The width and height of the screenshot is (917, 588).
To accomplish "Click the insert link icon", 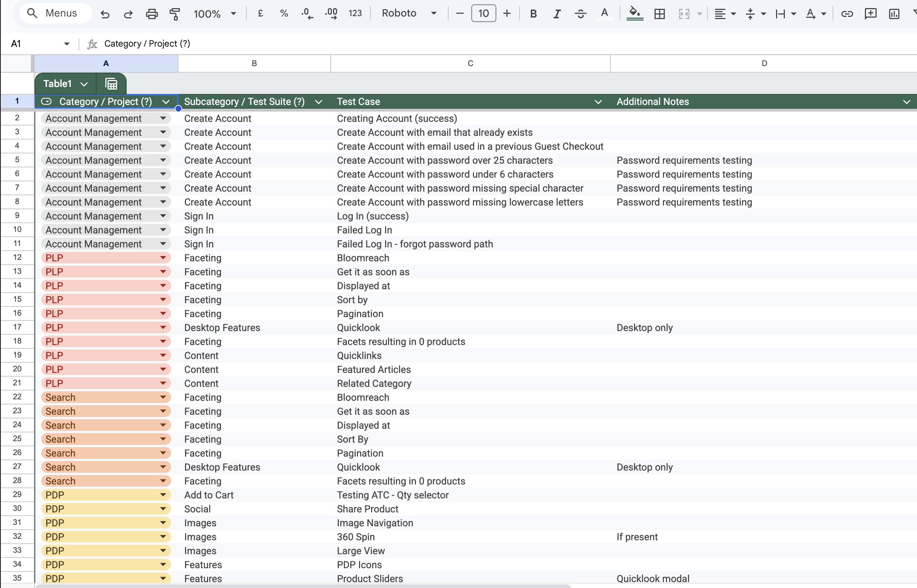I will click(x=847, y=14).
